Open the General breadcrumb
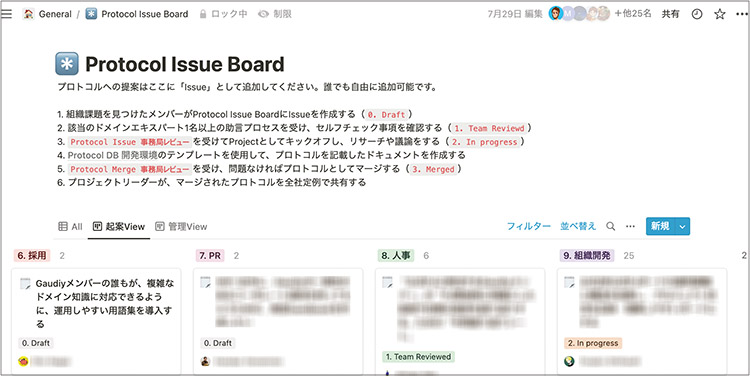Screen dimensions: 750x376 tap(55, 14)
